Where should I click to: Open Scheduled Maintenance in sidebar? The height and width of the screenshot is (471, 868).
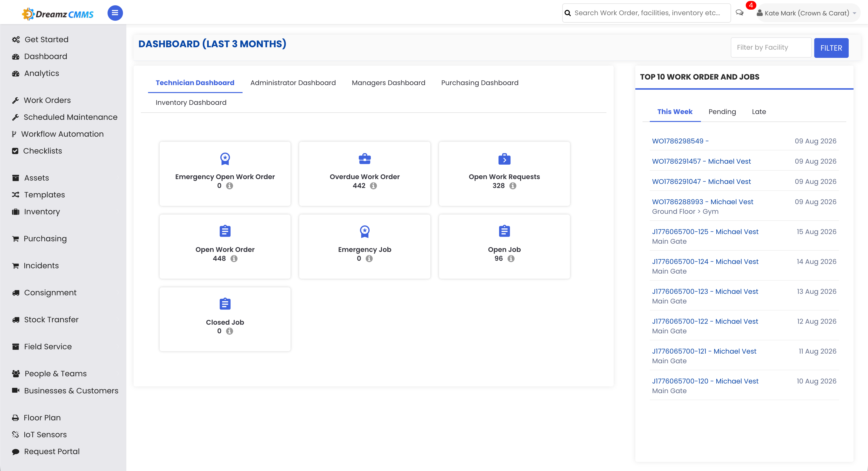click(x=70, y=117)
